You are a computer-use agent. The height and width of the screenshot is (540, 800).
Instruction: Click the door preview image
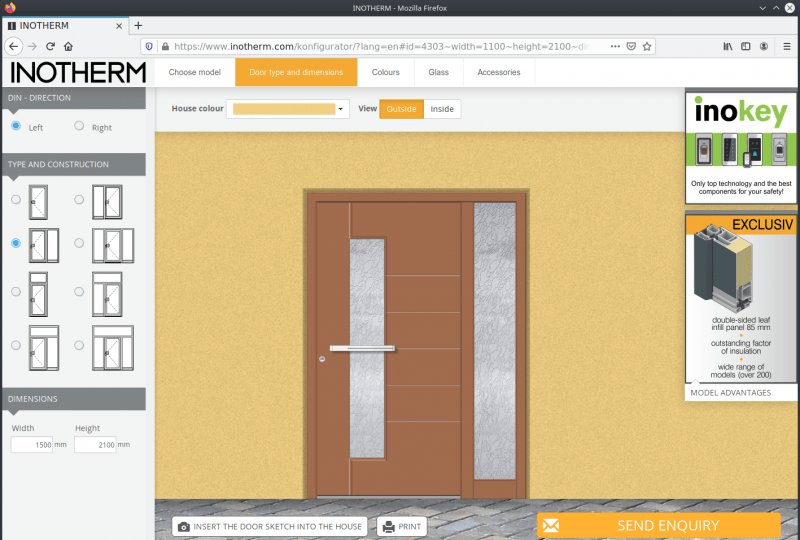pyautogui.click(x=416, y=344)
